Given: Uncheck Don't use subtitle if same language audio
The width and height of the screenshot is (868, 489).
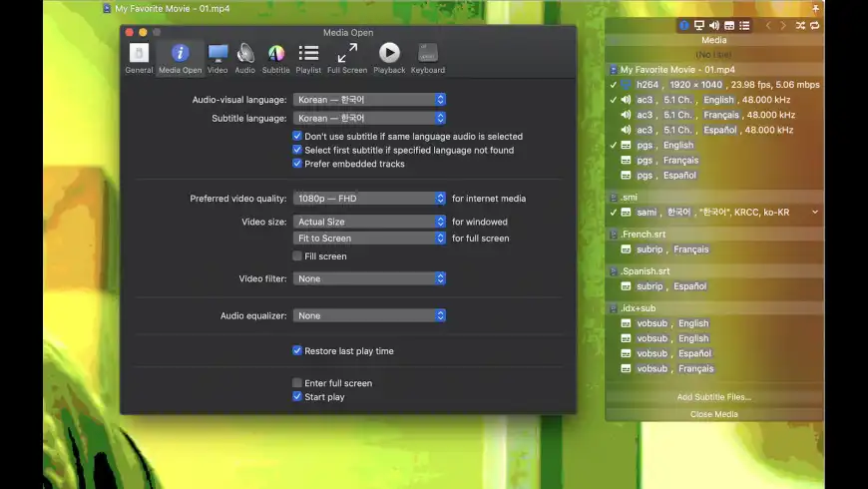Looking at the screenshot, I should coord(297,136).
